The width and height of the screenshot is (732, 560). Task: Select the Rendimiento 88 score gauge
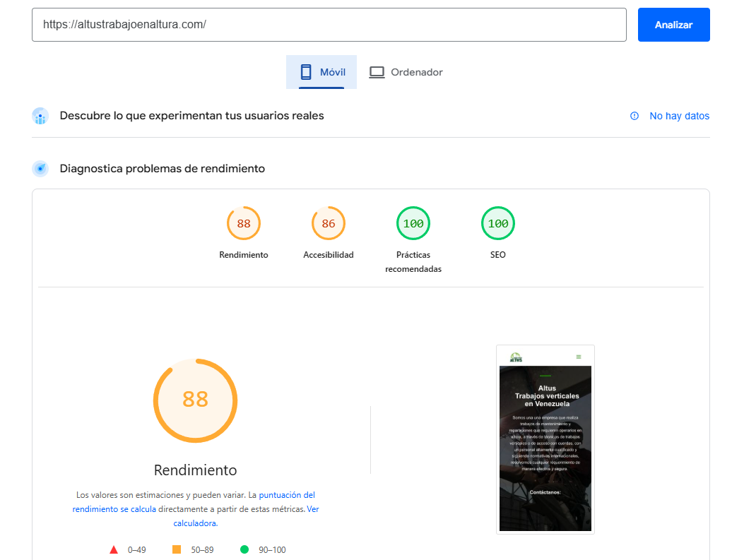244,224
